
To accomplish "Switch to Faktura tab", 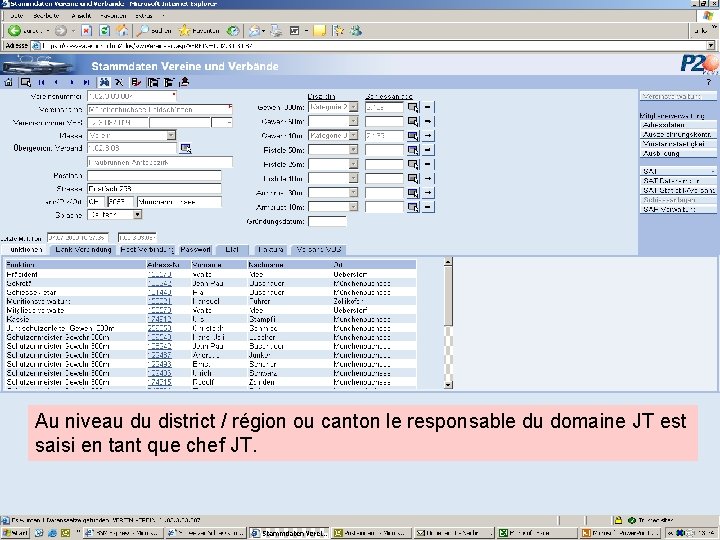I will (x=270, y=250).
